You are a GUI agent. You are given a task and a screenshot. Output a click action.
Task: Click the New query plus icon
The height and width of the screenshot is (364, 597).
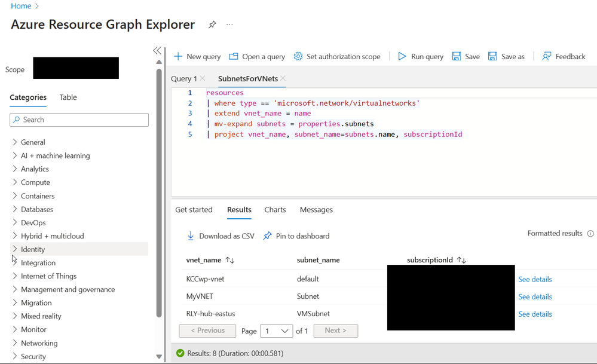coord(178,56)
